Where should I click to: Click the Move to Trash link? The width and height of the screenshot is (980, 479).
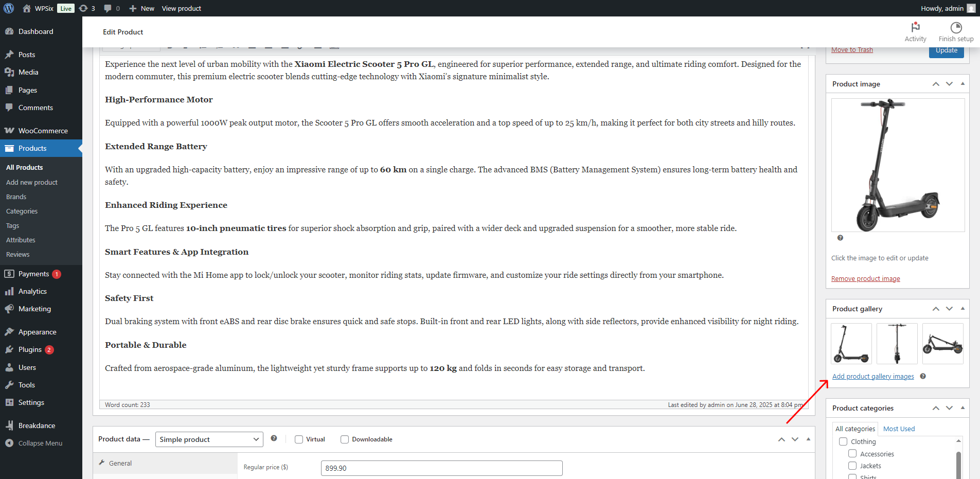click(x=852, y=50)
